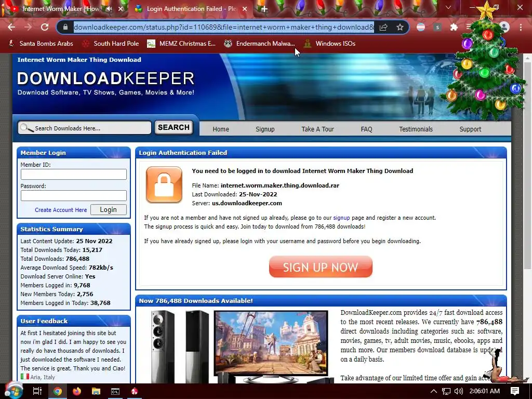Click the Password input field
This screenshot has width=532, height=399.
[74, 195]
